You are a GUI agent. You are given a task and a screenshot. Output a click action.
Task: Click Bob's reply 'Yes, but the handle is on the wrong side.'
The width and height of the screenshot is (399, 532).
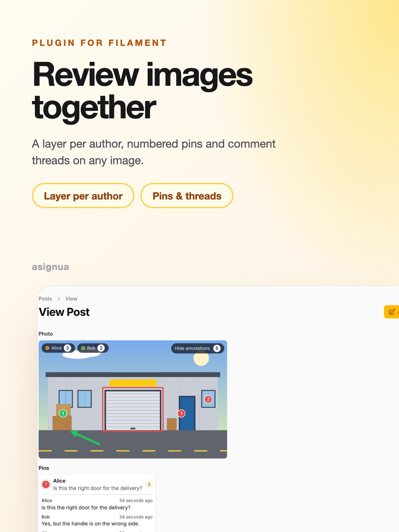pos(90,524)
